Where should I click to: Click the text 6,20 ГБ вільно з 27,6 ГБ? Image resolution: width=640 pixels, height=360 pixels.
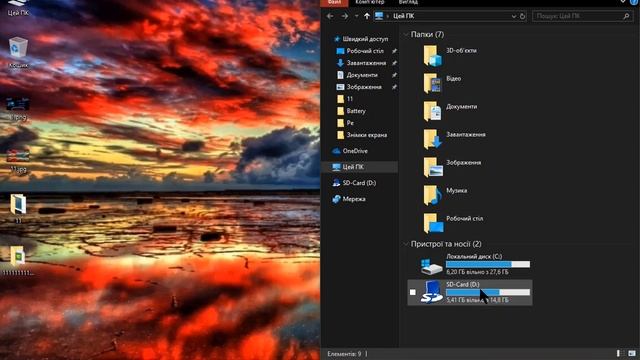coord(477,272)
